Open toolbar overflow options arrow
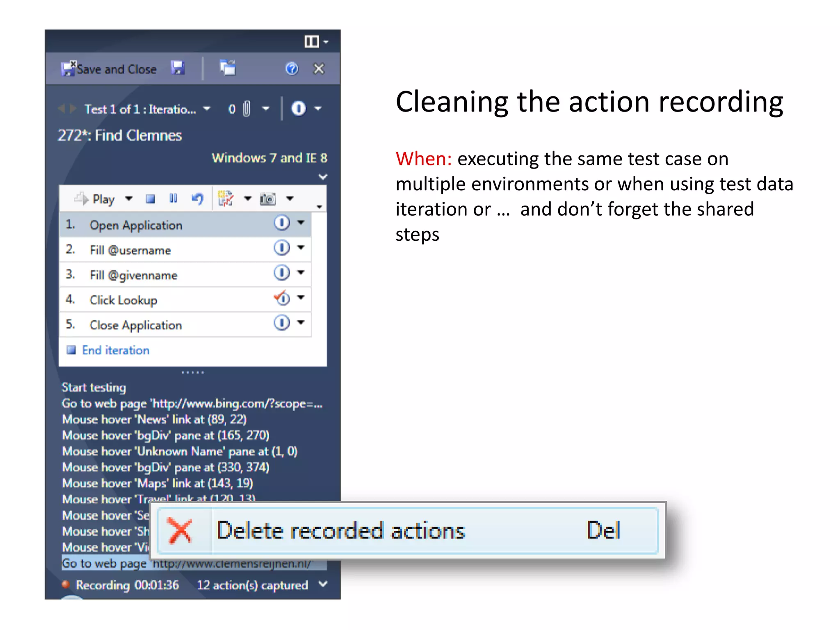The height and width of the screenshot is (630, 840). coord(319,206)
